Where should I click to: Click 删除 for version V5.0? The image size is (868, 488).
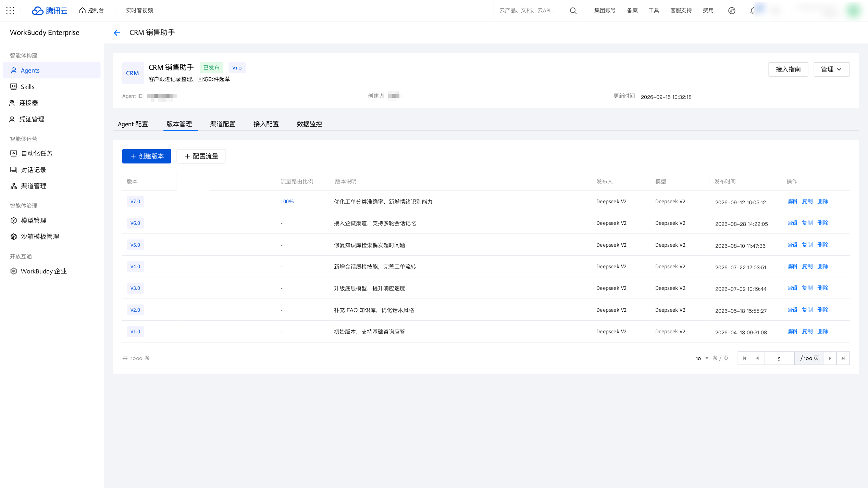coord(823,245)
